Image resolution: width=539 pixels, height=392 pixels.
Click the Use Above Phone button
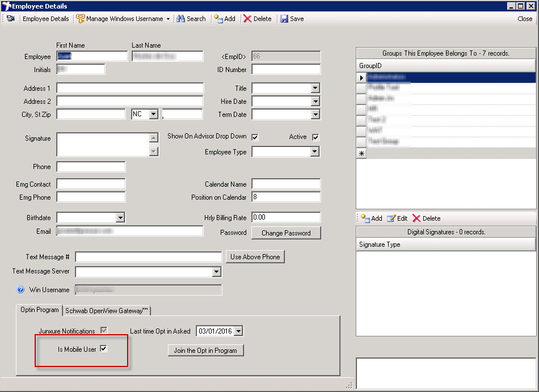coord(255,257)
